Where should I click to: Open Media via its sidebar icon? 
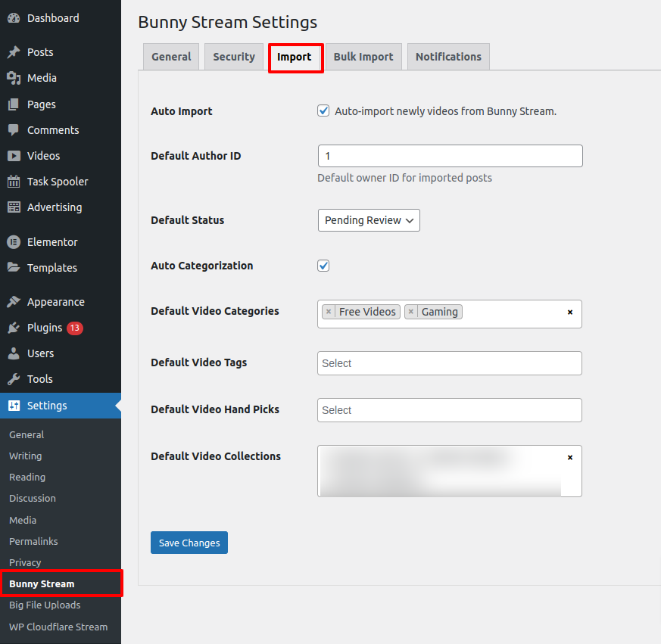pyautogui.click(x=14, y=78)
